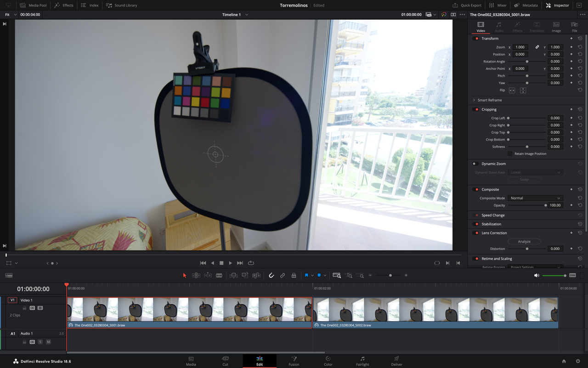Click the Detail Zoom icon
The image size is (588, 368).
point(349,276)
